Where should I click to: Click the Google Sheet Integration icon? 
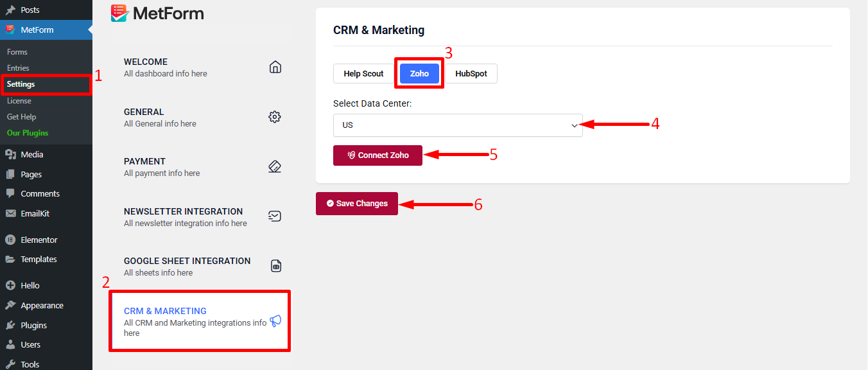pos(276,266)
